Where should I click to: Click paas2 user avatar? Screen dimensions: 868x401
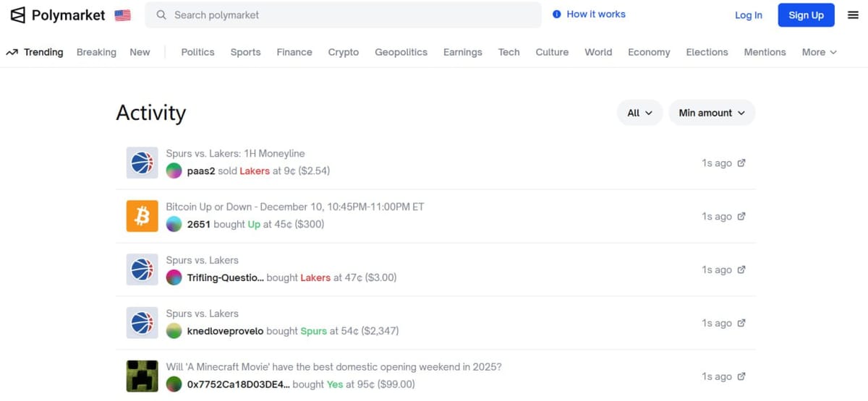pyautogui.click(x=174, y=171)
